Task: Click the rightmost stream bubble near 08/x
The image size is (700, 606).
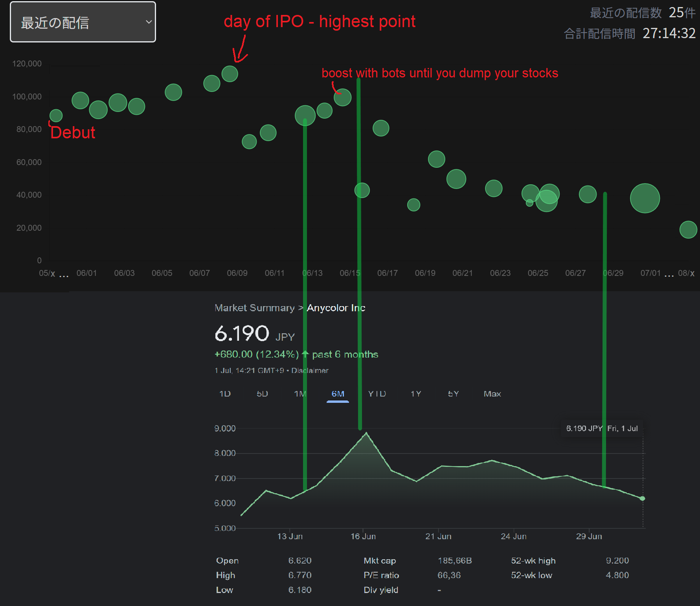Action: point(688,230)
